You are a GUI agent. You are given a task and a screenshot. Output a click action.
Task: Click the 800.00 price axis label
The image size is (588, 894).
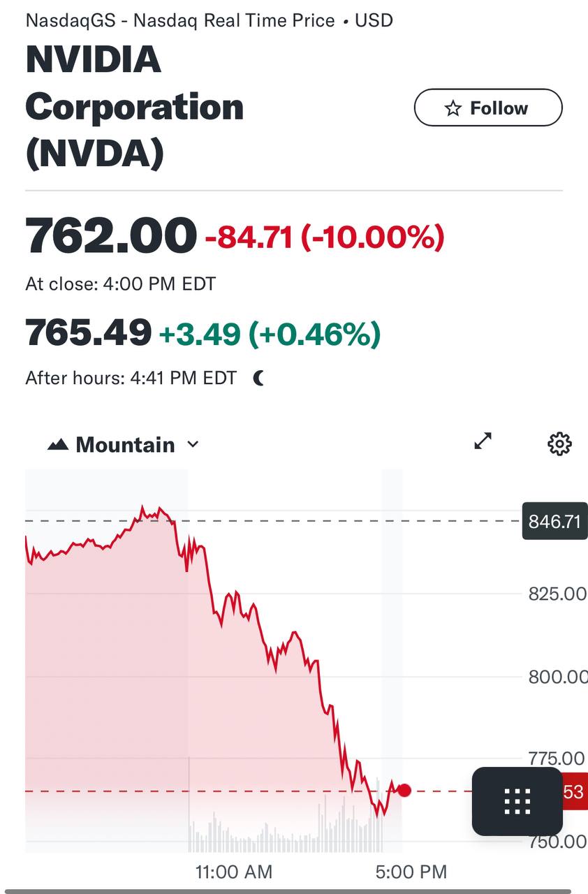(x=556, y=677)
